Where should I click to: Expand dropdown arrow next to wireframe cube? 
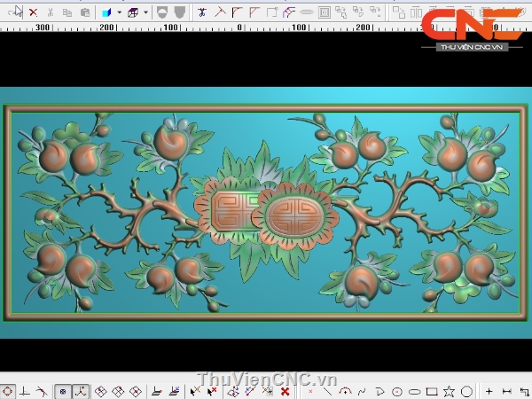click(x=145, y=12)
